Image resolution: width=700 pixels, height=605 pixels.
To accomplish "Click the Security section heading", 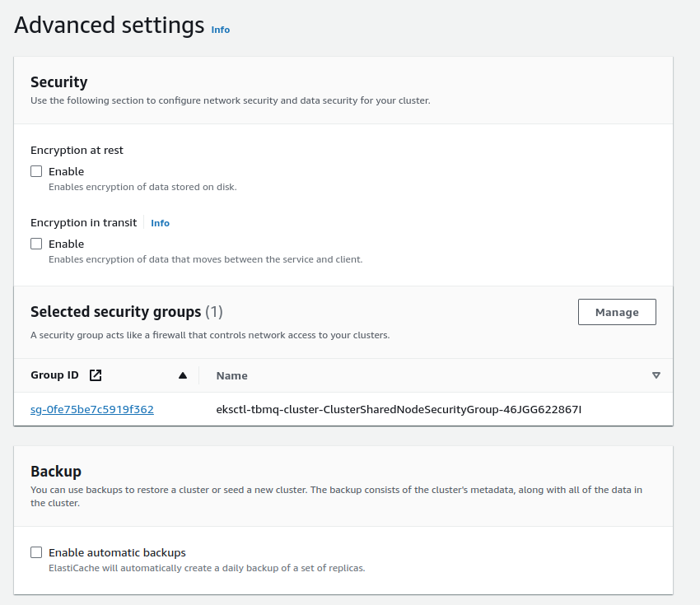I will click(x=58, y=81).
